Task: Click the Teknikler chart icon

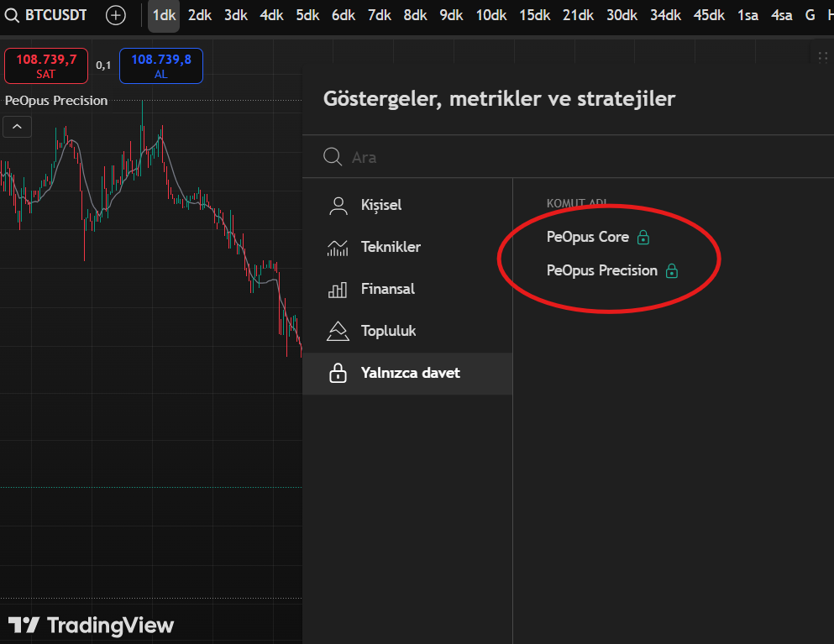Action: click(338, 247)
